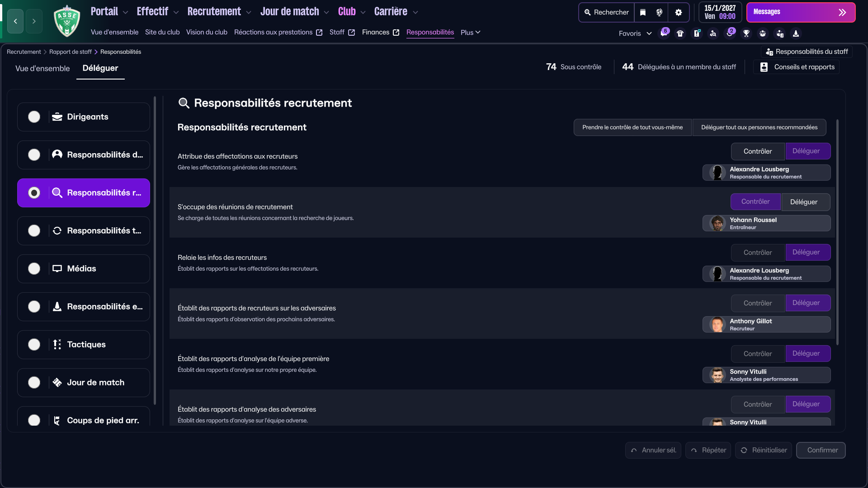Open the trophy shortcut in favorites bar
The width and height of the screenshot is (868, 488).
pos(746,33)
